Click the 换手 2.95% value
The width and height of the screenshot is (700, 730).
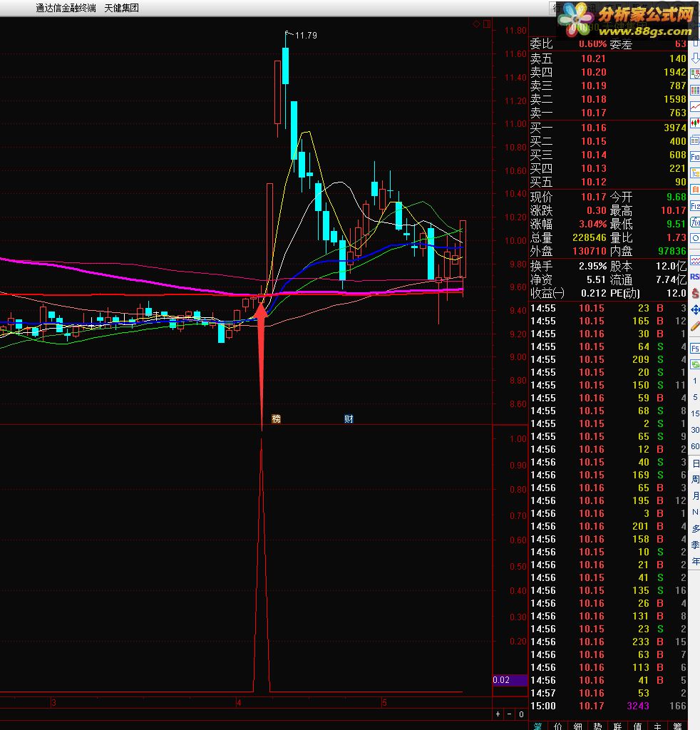tap(592, 267)
